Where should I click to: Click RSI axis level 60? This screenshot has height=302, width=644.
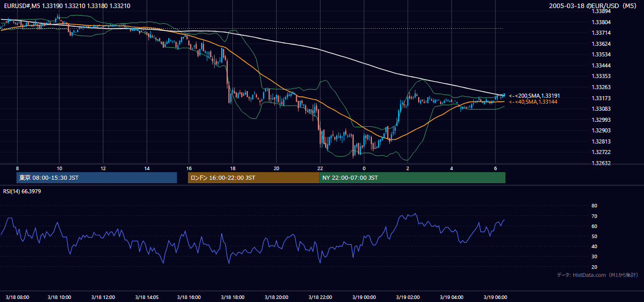point(594,226)
